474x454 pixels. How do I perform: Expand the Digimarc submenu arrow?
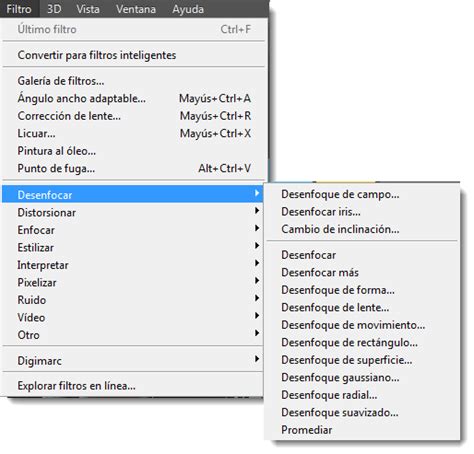(257, 359)
